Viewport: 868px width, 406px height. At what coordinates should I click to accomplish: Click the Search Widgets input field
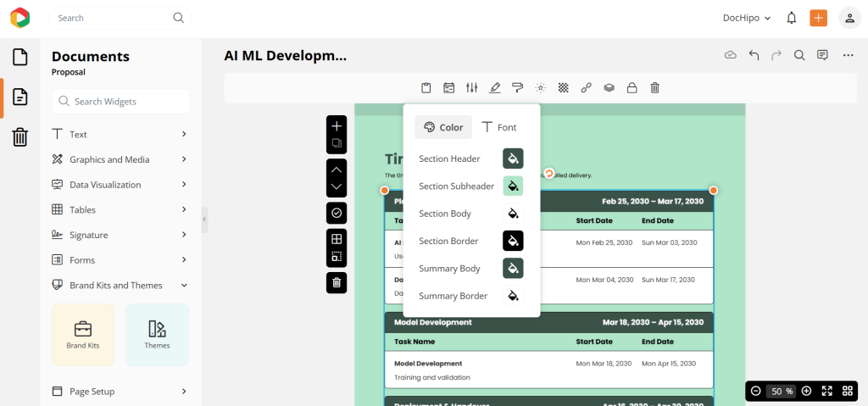(x=120, y=102)
